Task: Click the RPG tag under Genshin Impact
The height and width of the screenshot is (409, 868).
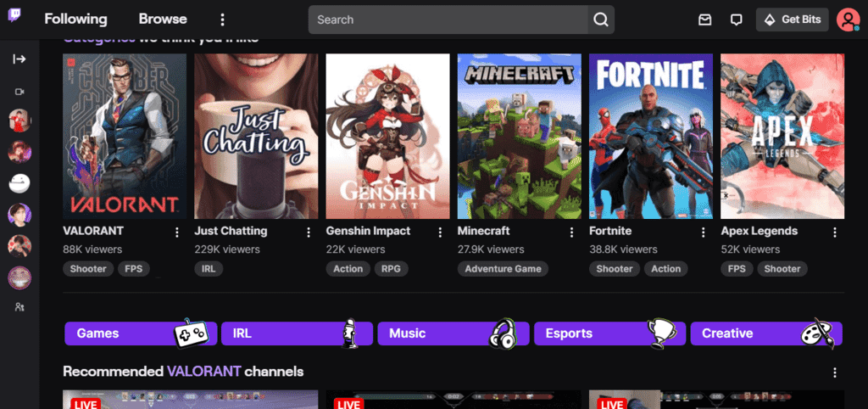Action: click(391, 269)
